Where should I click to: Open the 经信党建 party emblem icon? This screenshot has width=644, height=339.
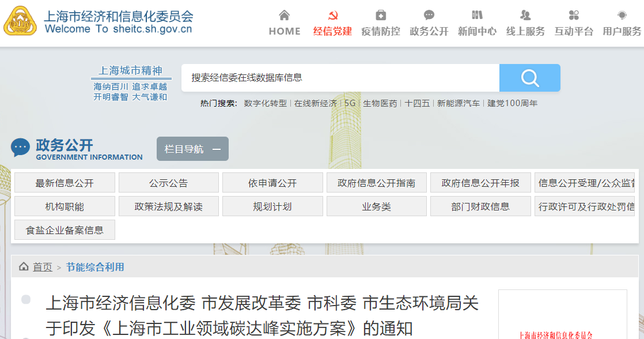coord(332,15)
